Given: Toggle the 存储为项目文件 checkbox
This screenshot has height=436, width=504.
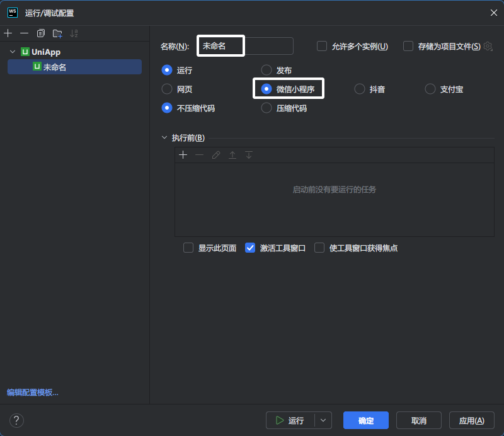Looking at the screenshot, I should [408, 46].
